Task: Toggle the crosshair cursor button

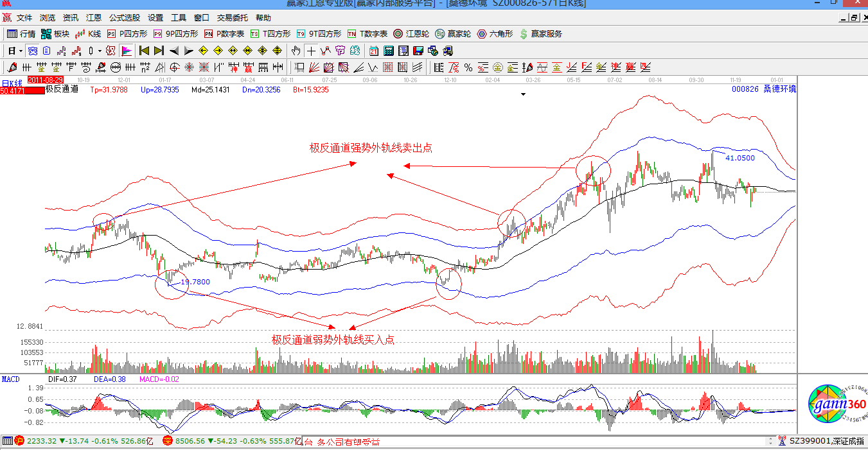Action: pos(311,51)
